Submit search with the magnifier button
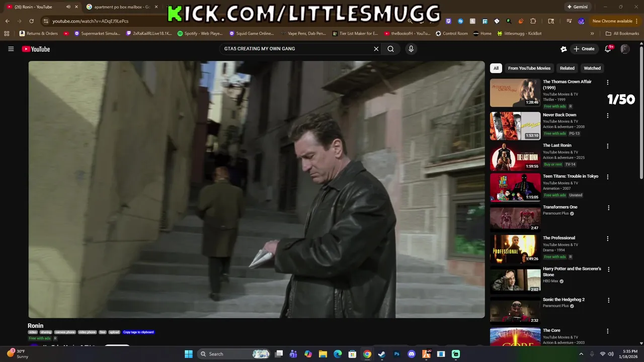 pos(390,49)
